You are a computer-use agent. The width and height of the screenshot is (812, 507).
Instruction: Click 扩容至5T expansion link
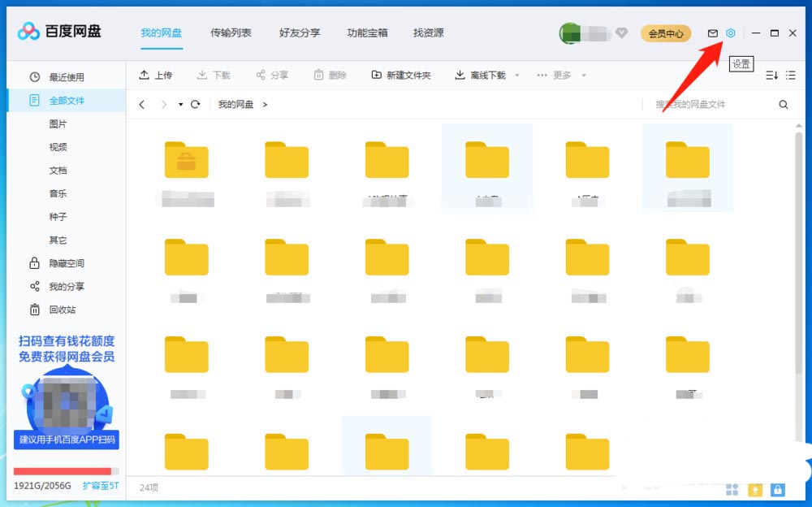pos(101,486)
